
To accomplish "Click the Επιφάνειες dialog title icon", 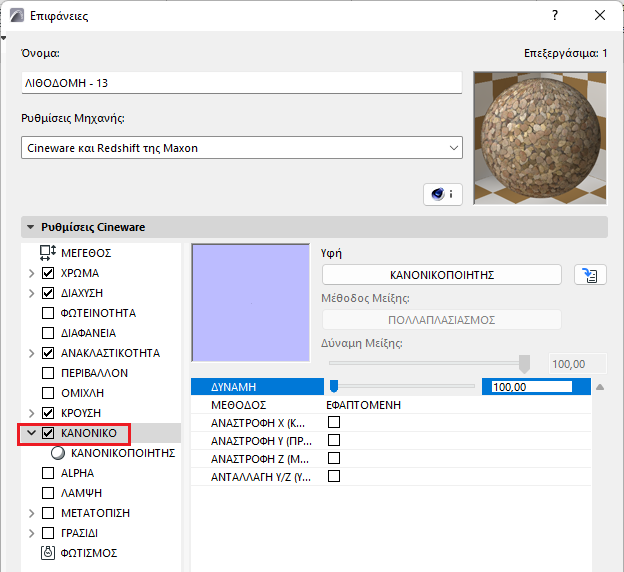I will tap(17, 16).
